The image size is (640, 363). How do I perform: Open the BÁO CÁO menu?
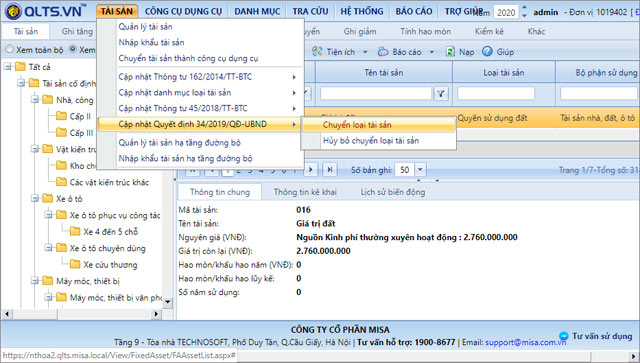point(414,11)
